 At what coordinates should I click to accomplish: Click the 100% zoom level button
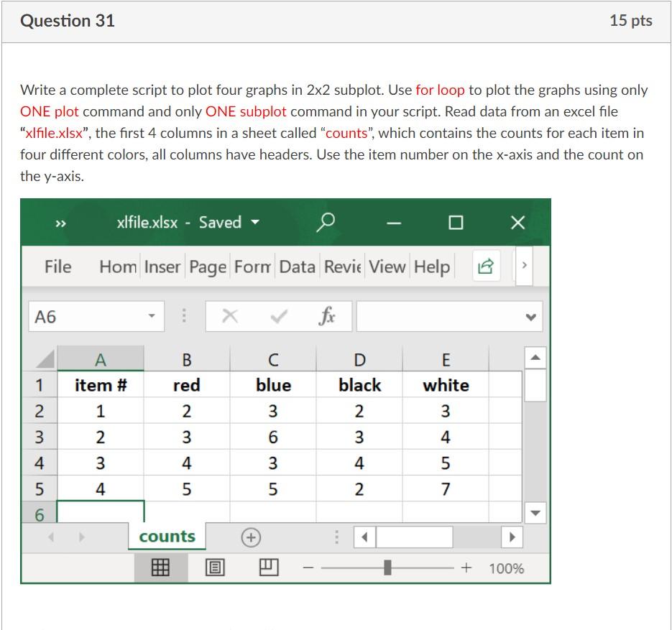click(x=507, y=568)
